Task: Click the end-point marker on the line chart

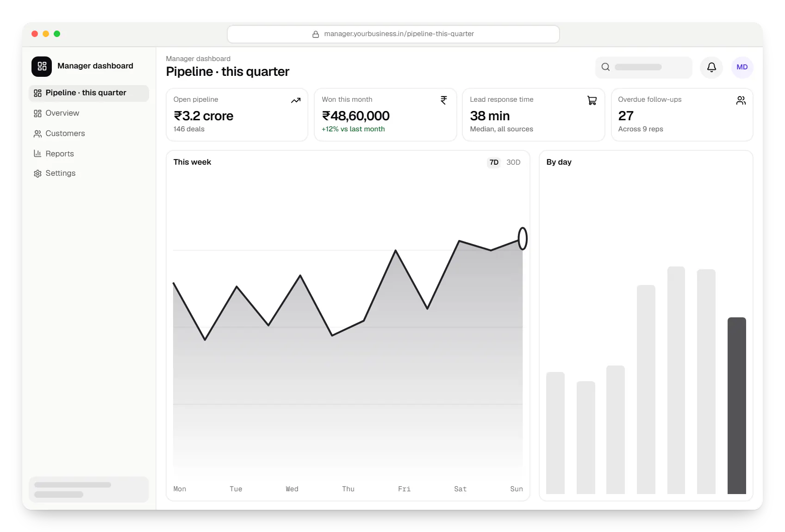Action: coord(523,239)
